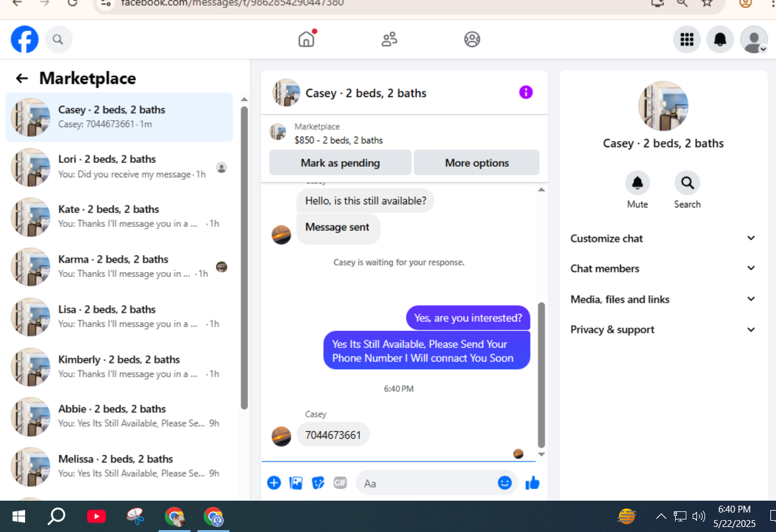Open Windows taskbar search
This screenshot has width=776, height=532.
pos(56,517)
